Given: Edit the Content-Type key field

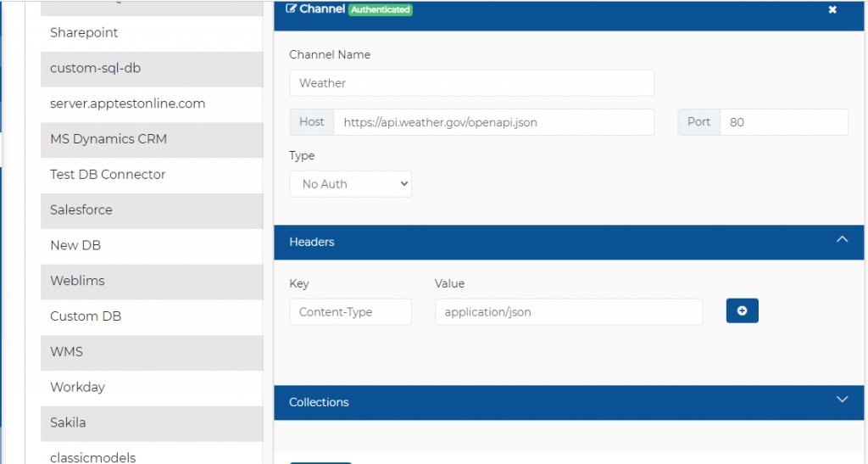Looking at the screenshot, I should pos(350,312).
